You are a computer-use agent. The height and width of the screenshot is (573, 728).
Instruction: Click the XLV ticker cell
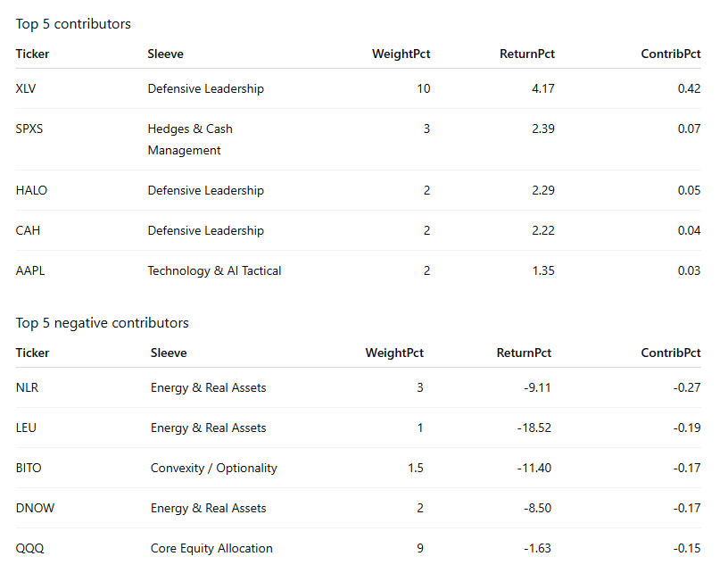(x=26, y=88)
